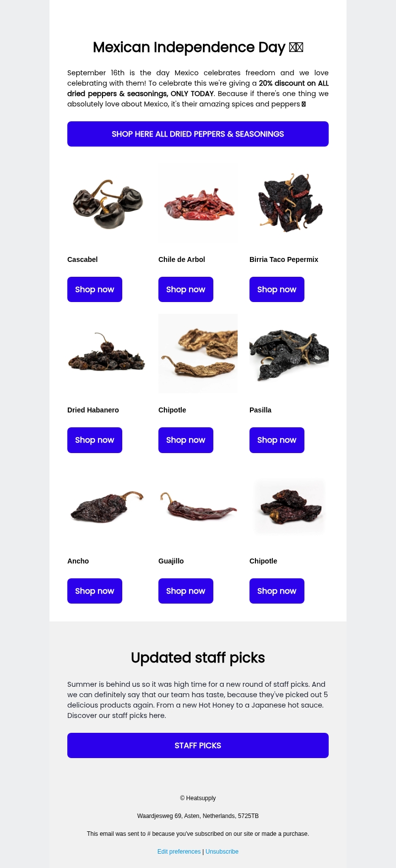
Task: Open the Chile de Arbol product image
Action: click(x=198, y=203)
